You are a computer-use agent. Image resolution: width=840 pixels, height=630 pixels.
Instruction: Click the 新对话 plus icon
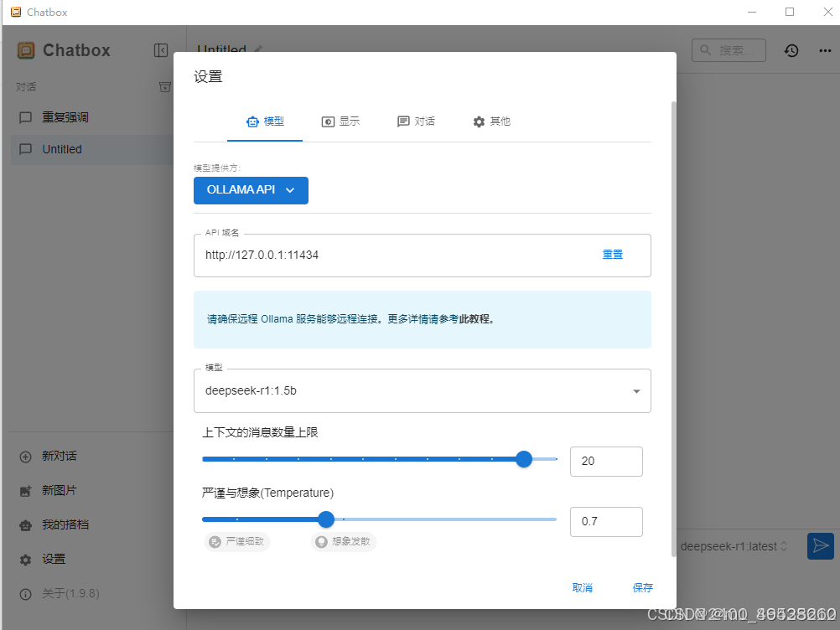pyautogui.click(x=25, y=457)
